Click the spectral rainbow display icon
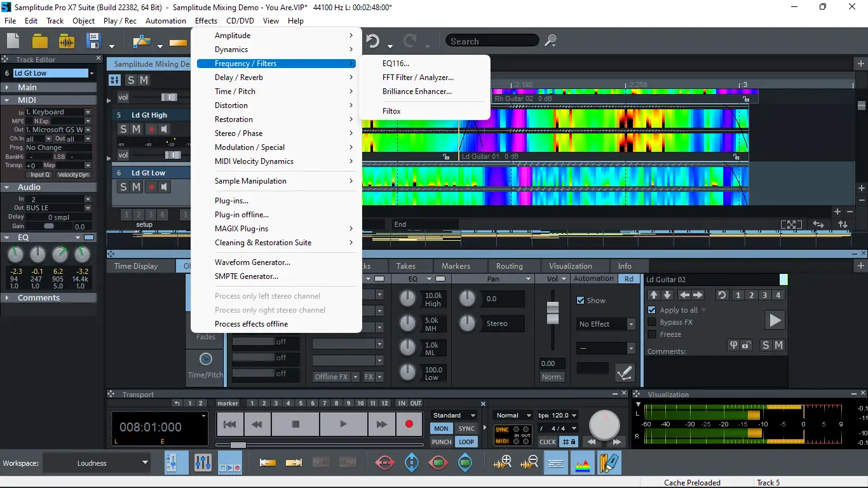Screen dimensions: 868x488 (x=583, y=463)
